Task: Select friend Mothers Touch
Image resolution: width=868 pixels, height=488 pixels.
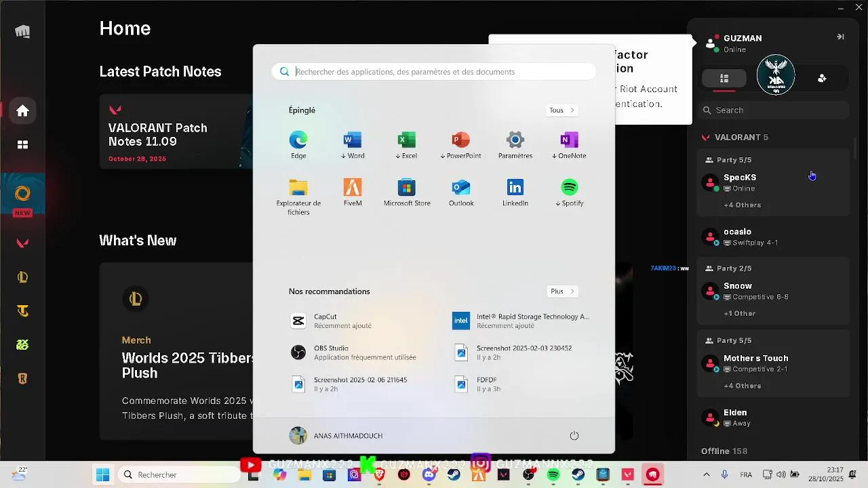Action: click(774, 363)
